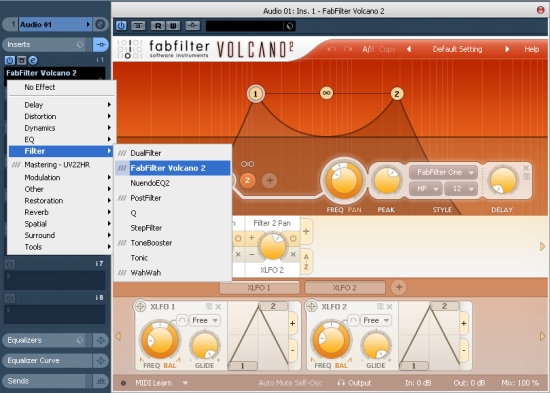Click the Help button
This screenshot has height=393, width=550.
click(532, 49)
